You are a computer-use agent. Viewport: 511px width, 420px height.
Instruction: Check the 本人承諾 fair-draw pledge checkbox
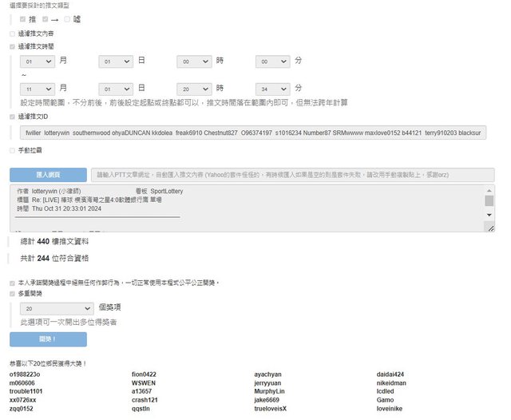12,283
